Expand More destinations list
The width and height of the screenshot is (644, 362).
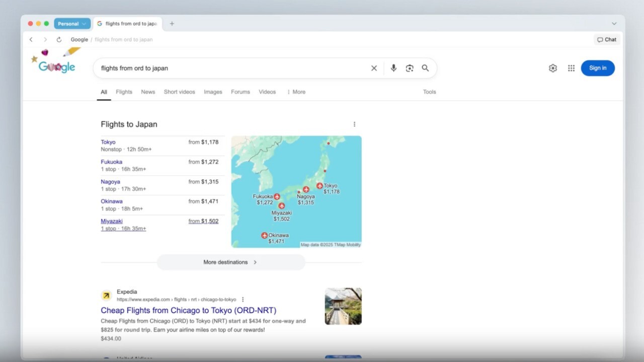[231, 262]
